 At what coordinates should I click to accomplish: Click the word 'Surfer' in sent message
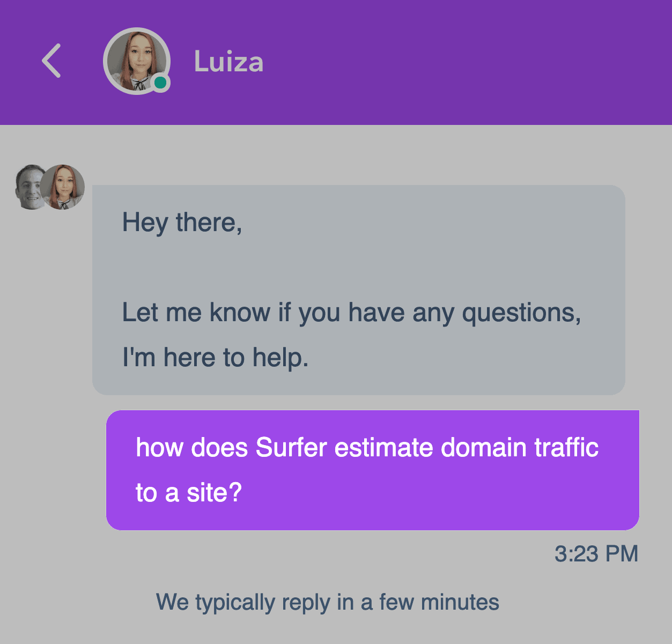click(291, 447)
